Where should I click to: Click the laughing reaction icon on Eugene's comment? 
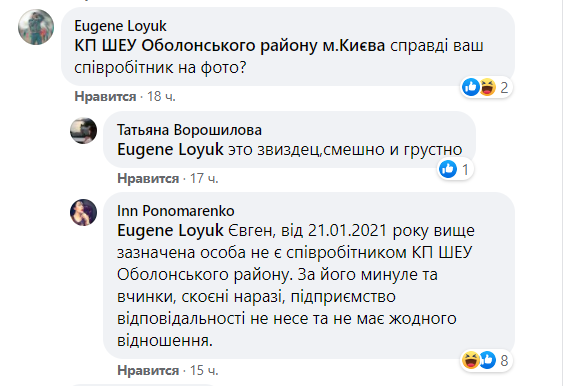[488, 87]
